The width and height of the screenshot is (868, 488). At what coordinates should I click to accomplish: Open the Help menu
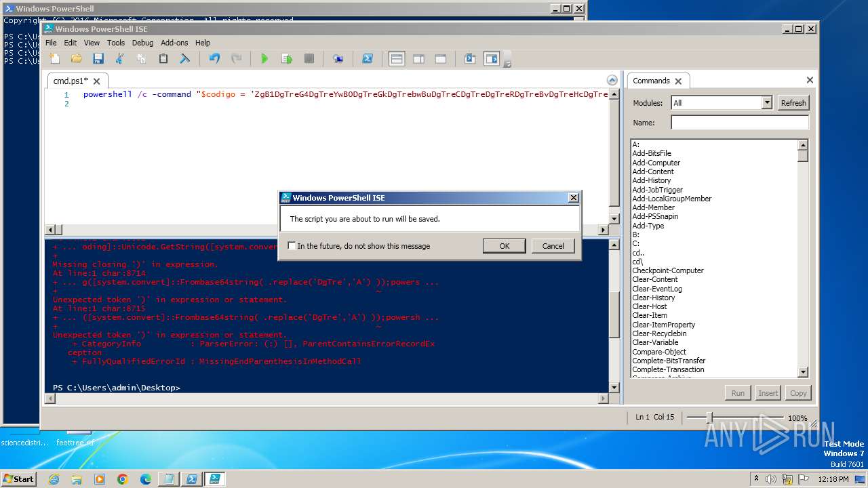coord(203,43)
